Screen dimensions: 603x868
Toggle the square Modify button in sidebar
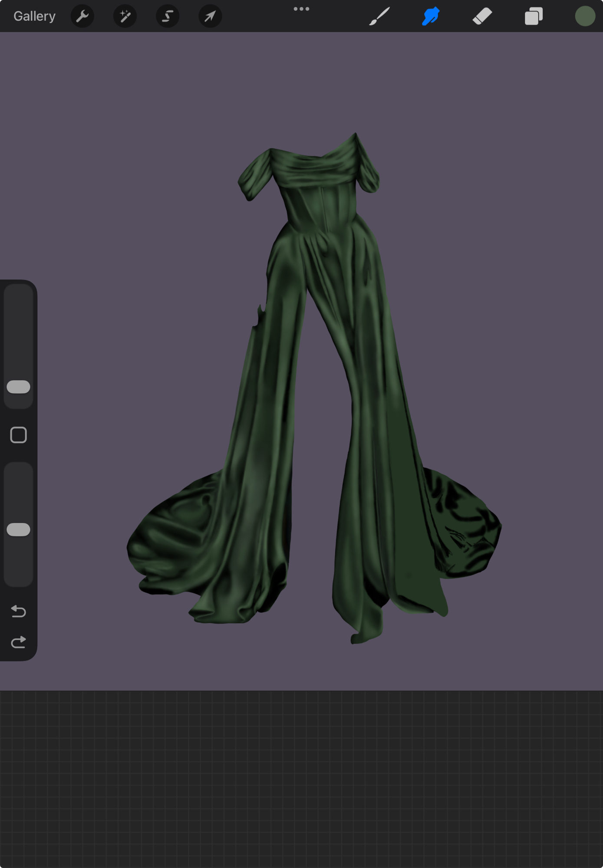(18, 435)
